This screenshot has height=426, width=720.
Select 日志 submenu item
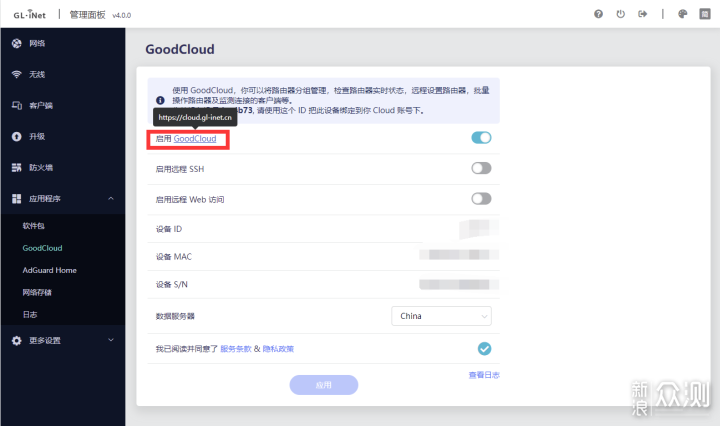(x=30, y=314)
